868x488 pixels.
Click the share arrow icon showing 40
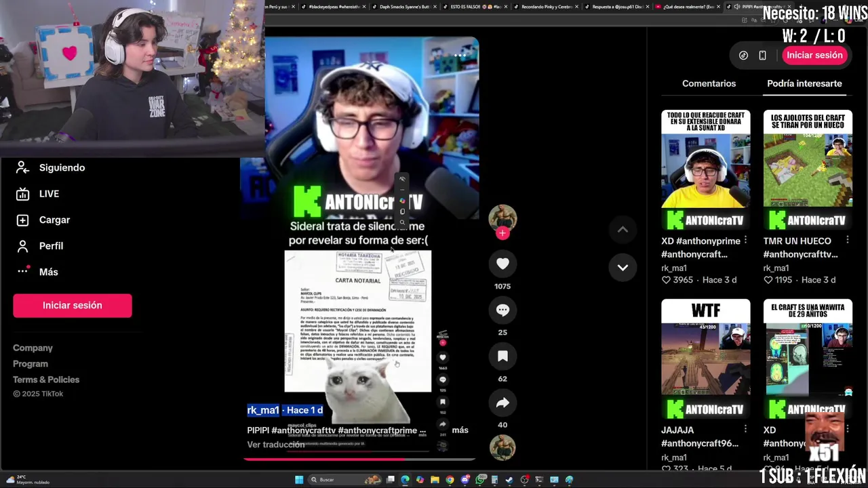[502, 403]
